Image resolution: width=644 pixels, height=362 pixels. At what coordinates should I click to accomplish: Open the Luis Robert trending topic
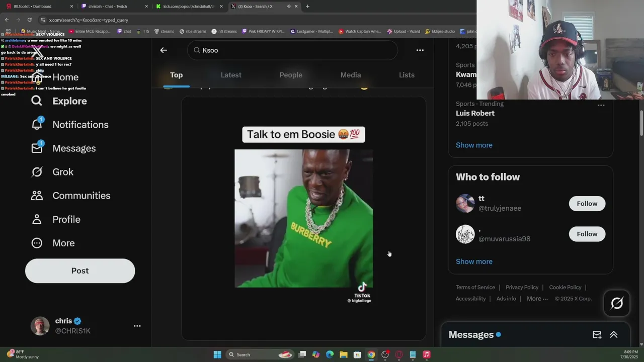[475, 113]
